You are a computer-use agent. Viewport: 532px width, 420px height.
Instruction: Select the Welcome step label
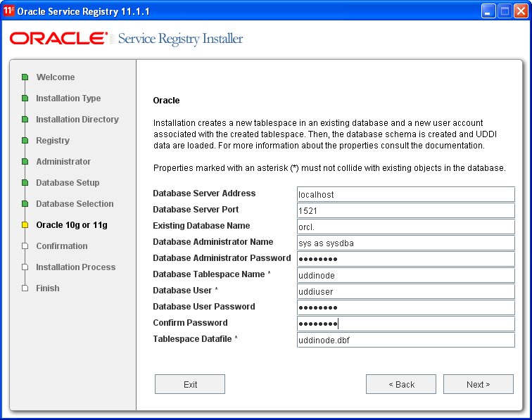click(x=56, y=77)
